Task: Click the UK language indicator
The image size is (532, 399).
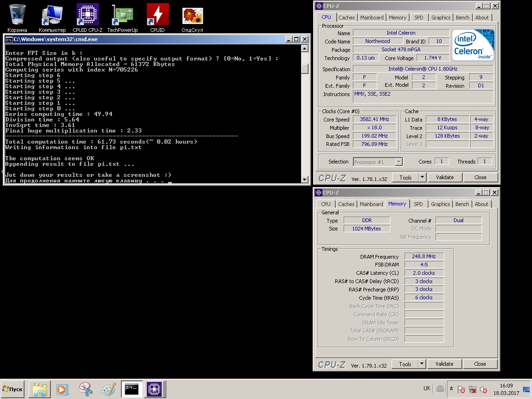Action: tap(427, 388)
